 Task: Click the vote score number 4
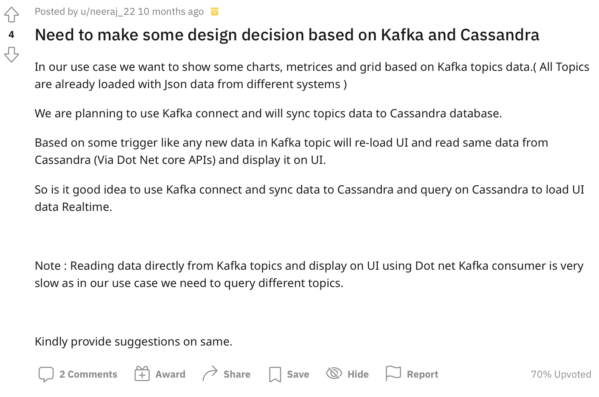click(x=11, y=35)
